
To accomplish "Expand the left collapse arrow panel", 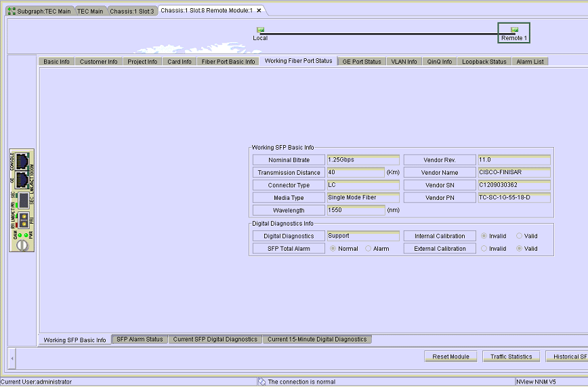I will (12, 359).
